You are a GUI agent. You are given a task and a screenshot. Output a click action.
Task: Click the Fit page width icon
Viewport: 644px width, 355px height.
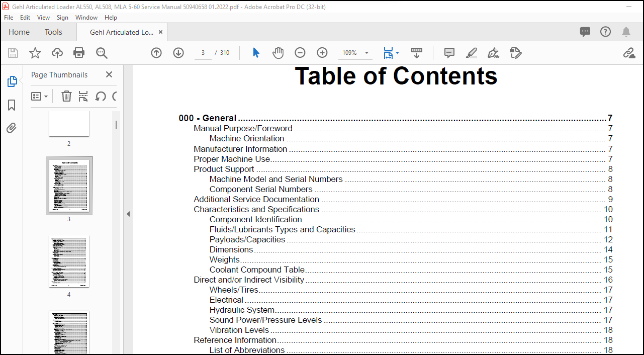pos(388,53)
